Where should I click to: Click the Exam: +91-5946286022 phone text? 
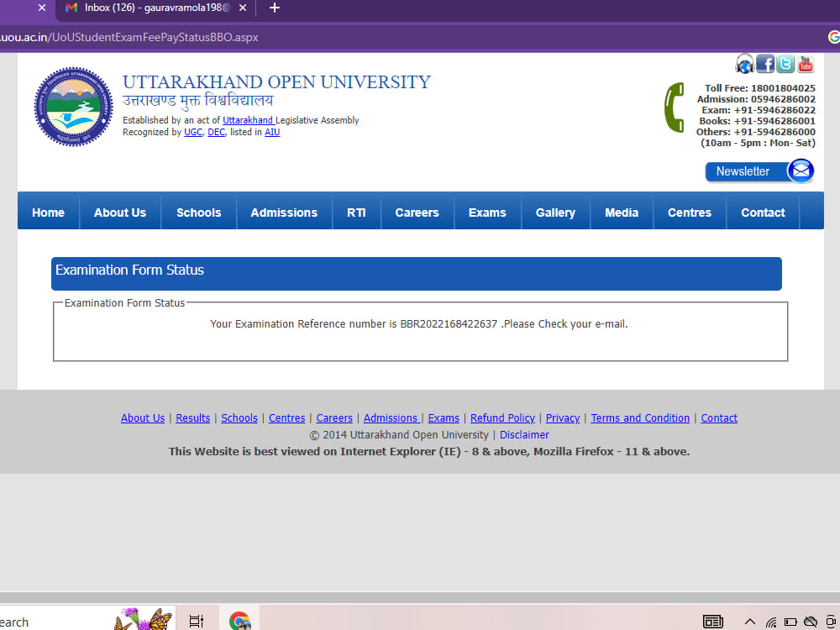(x=759, y=110)
